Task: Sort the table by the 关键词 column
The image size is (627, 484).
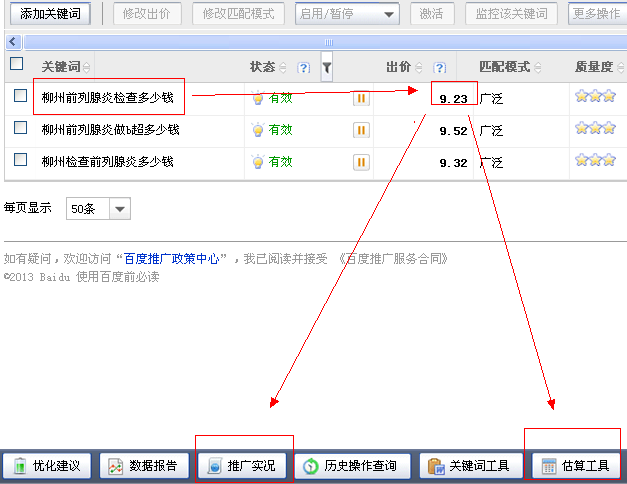Action: coord(86,68)
